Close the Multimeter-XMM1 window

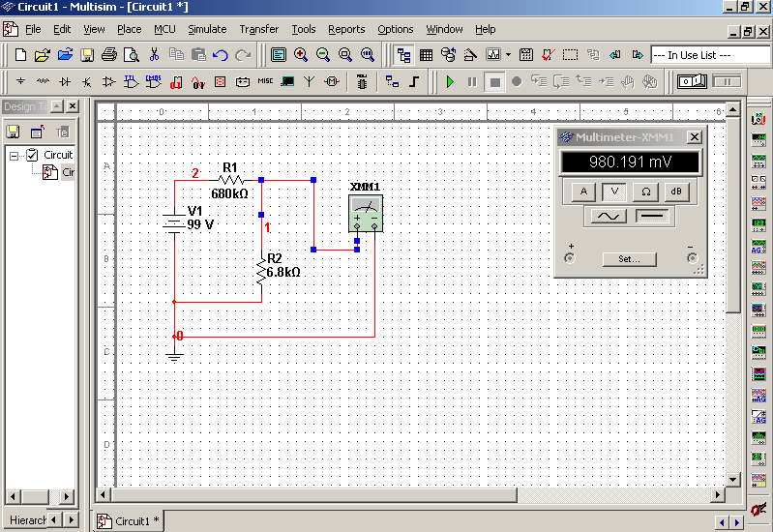[x=694, y=137]
